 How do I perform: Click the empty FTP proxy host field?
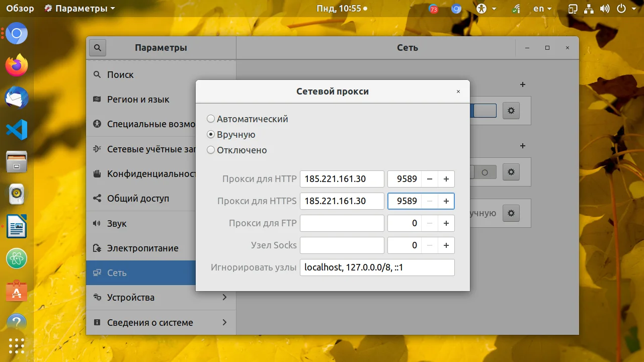(342, 223)
